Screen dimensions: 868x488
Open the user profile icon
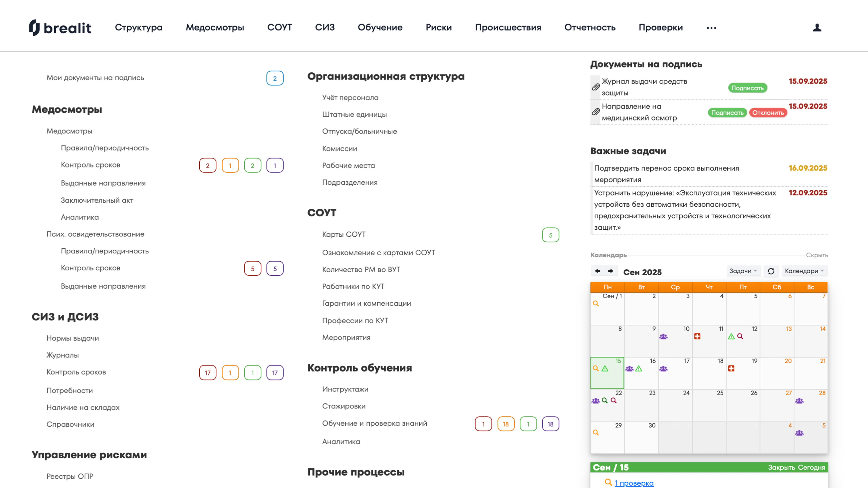(817, 28)
